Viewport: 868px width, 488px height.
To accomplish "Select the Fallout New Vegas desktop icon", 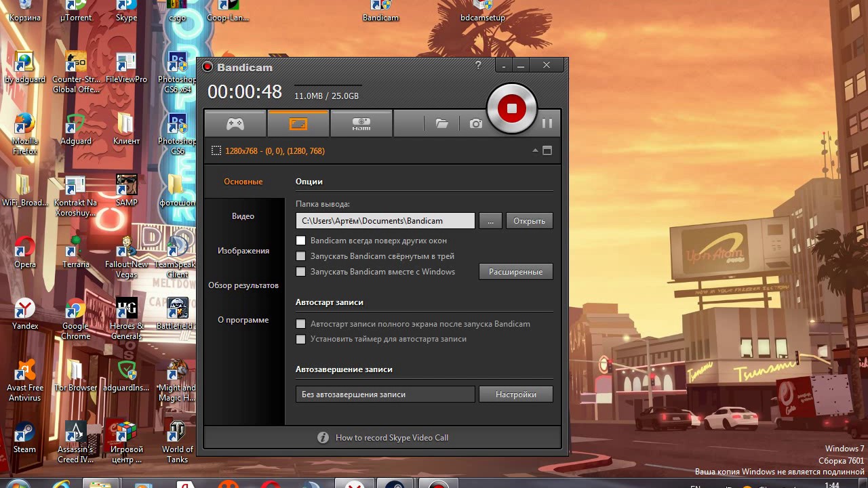I will tap(126, 258).
